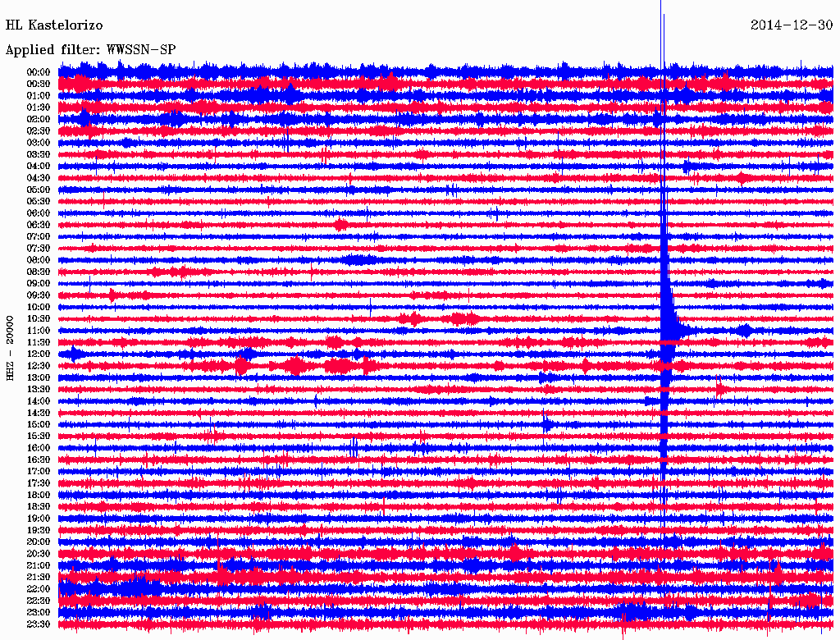The width and height of the screenshot is (840, 640).
Task: Select the 01:00 time label
Action: (39, 96)
